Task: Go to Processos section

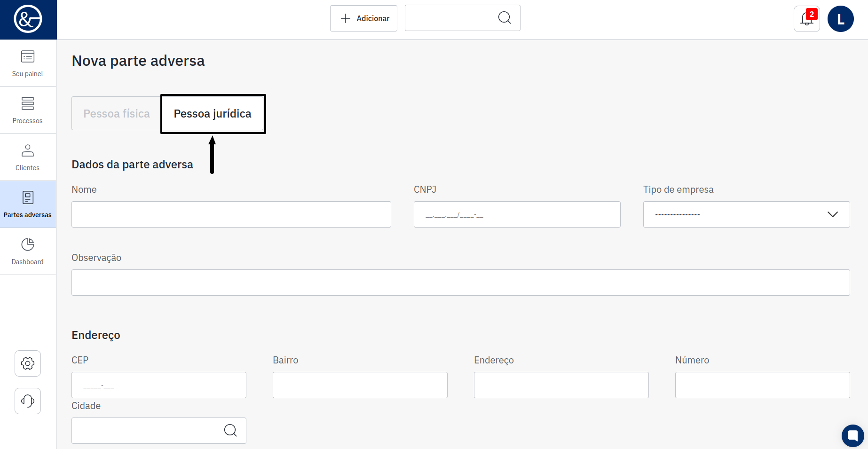Action: click(x=28, y=110)
